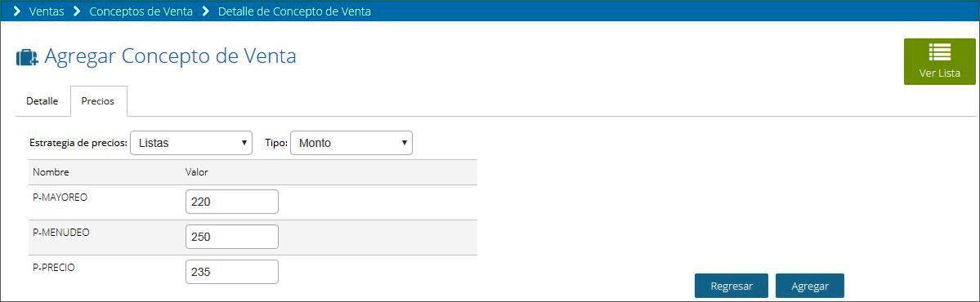The image size is (980, 302).
Task: Select the Precios tab
Action: pos(99,101)
